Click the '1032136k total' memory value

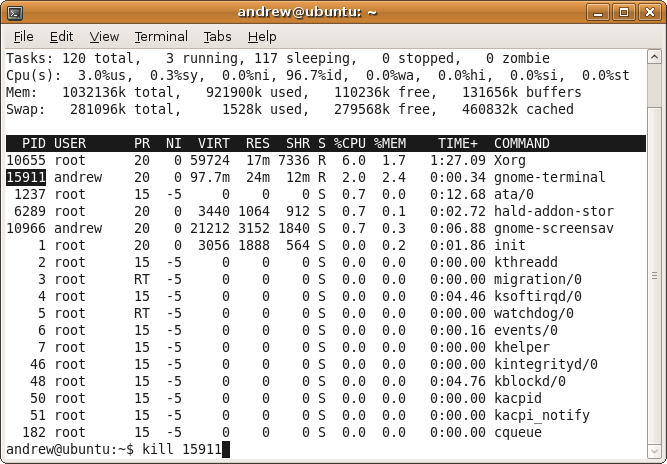(x=121, y=93)
